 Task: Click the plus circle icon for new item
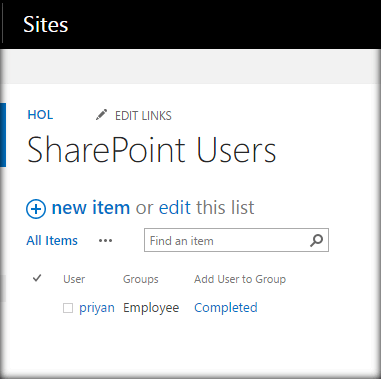pos(36,209)
